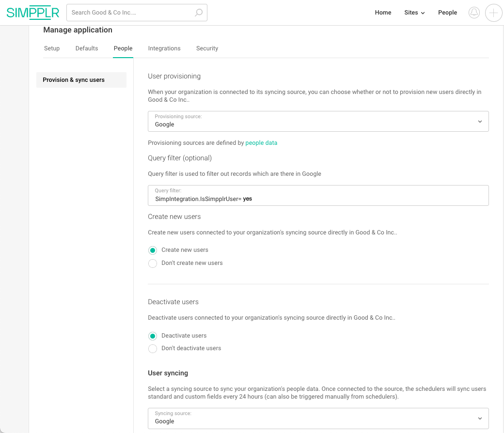Select 'Don't create new users' option
Image resolution: width=504 pixels, height=433 pixels.
coord(153,263)
